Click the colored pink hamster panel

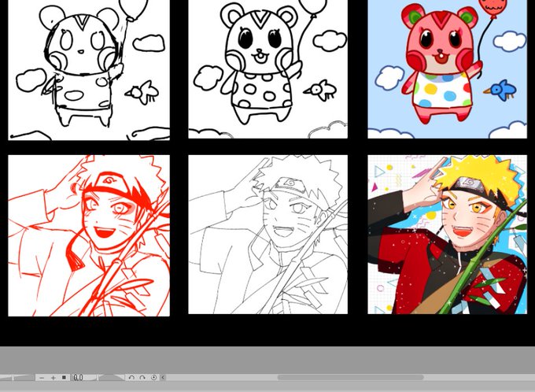[448, 69]
